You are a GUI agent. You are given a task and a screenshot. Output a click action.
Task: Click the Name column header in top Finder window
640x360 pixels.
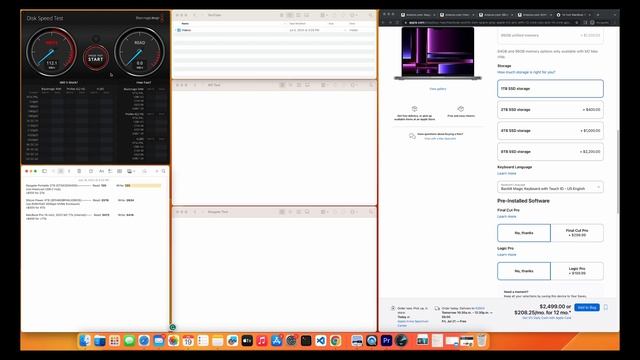click(185, 24)
